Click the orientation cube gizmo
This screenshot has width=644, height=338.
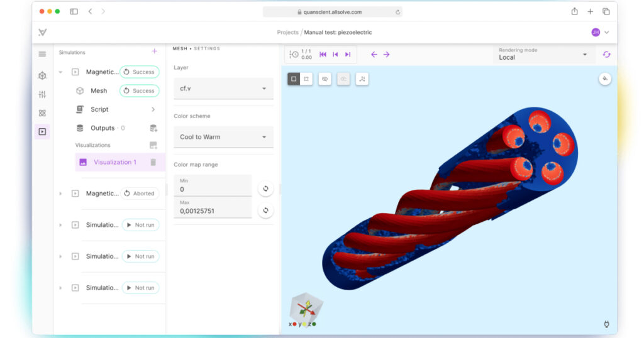click(x=306, y=308)
